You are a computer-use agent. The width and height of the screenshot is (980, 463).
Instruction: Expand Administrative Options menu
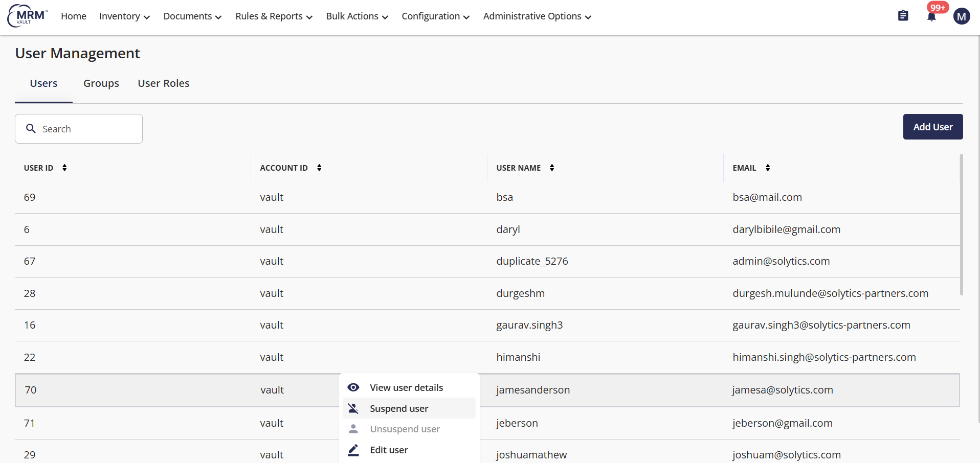[x=537, y=16]
